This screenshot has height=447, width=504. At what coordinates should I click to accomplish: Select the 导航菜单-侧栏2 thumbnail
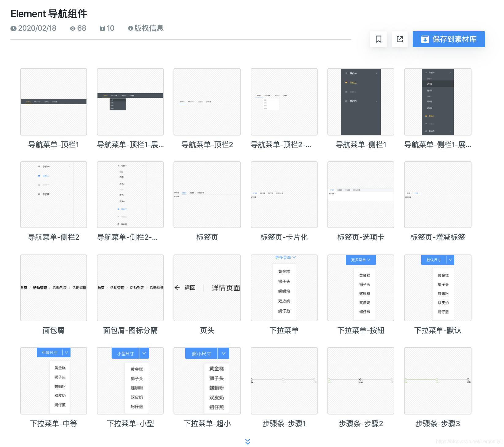[54, 195]
